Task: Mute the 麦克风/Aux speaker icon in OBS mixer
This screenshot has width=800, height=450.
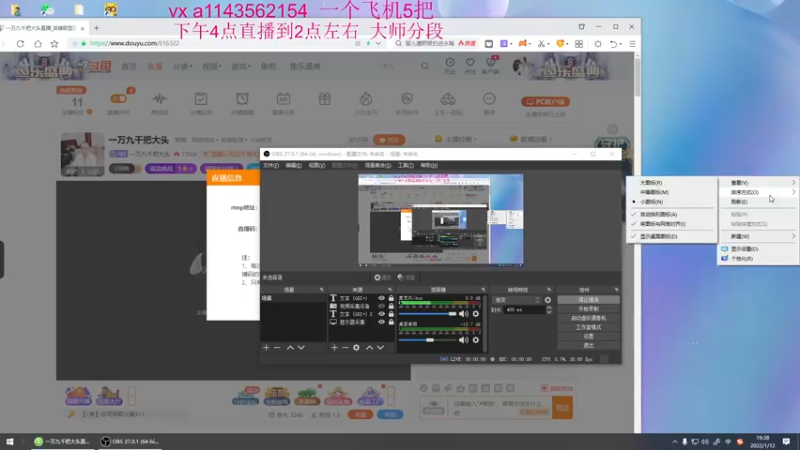Action: tap(463, 314)
